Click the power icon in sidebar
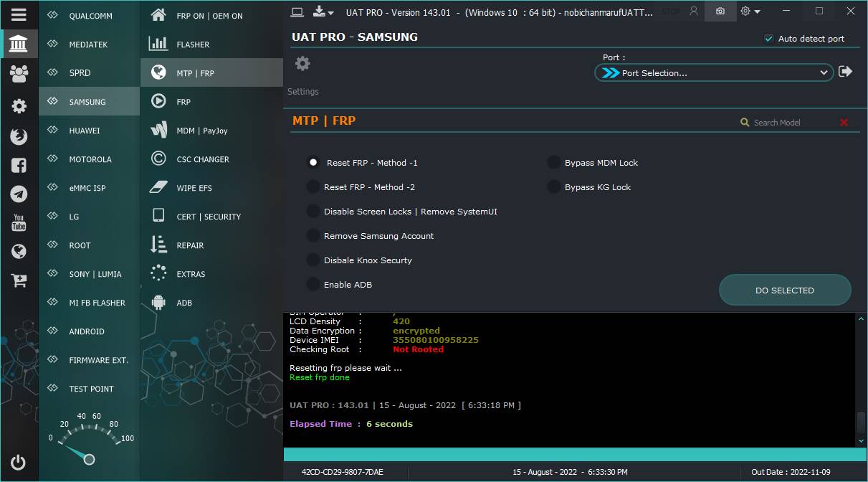868x482 pixels. [x=19, y=463]
